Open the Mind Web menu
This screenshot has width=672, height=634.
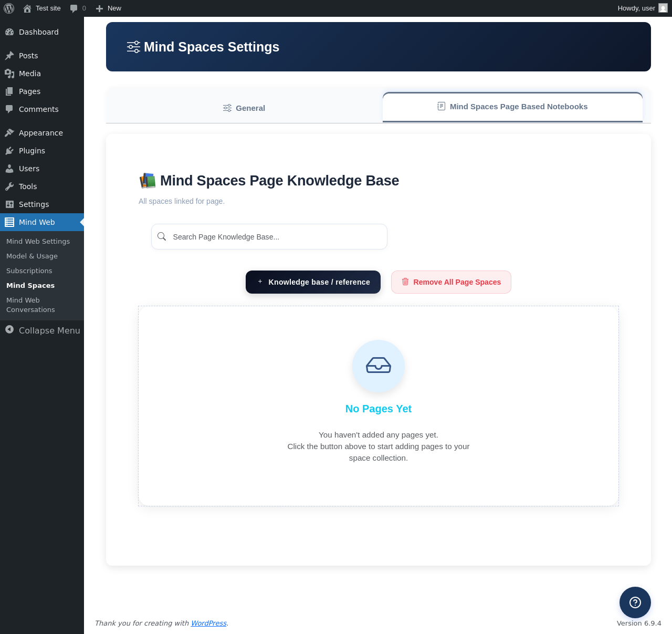click(x=42, y=222)
